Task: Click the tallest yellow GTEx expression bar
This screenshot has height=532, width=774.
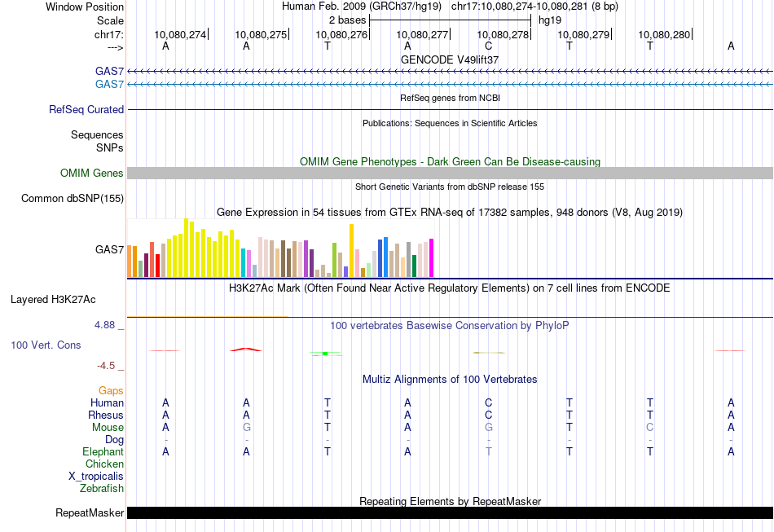Action: coord(186,248)
